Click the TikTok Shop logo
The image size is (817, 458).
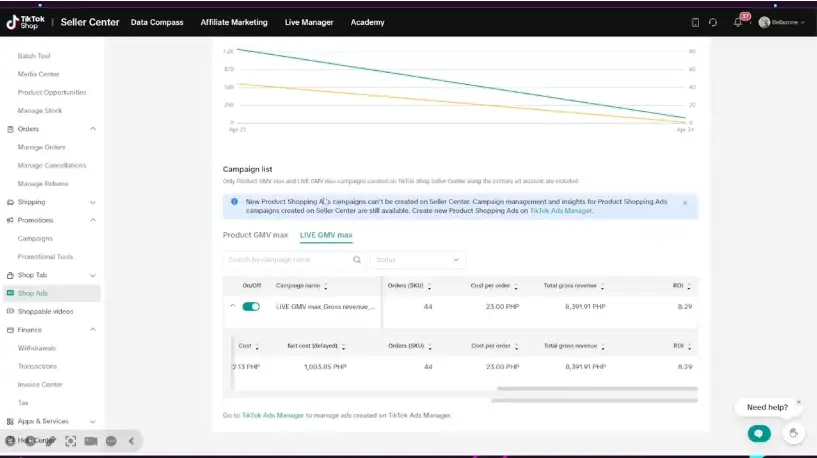click(x=26, y=22)
